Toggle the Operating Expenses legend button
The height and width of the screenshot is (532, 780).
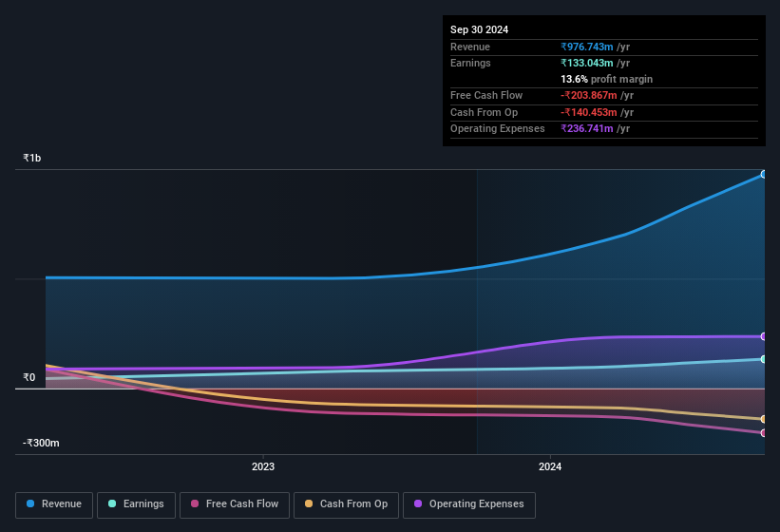[469, 505]
